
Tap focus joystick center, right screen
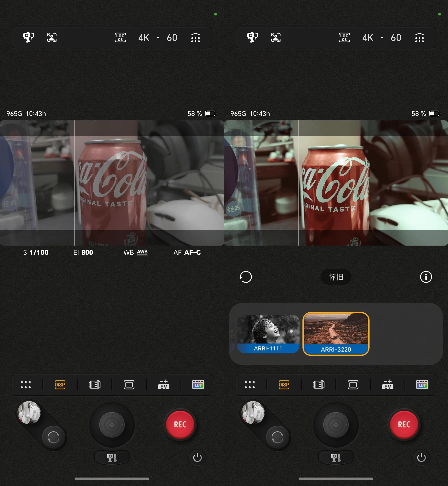[x=336, y=425]
